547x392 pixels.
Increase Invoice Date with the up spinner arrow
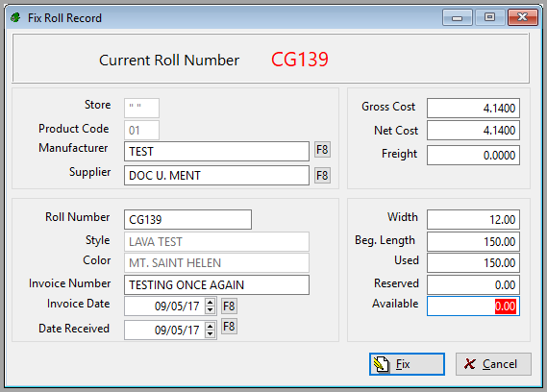click(210, 302)
